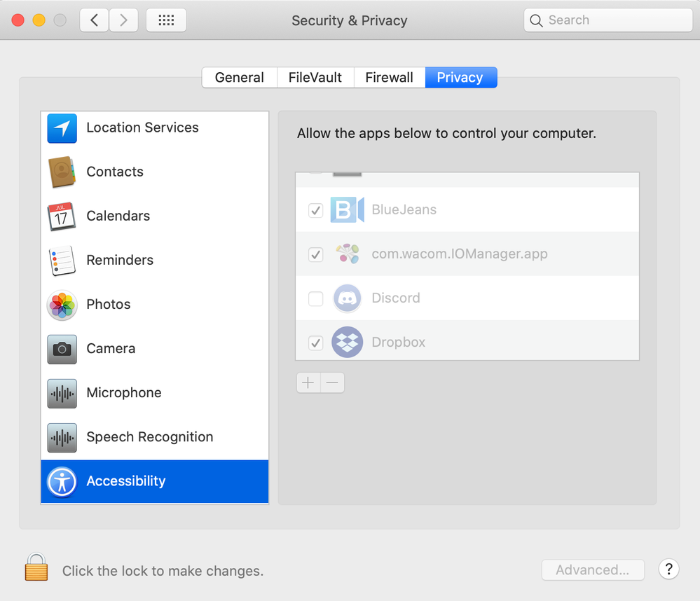Click 'Click the lock to make changes' text
The width and height of the screenshot is (700, 601).
[163, 571]
